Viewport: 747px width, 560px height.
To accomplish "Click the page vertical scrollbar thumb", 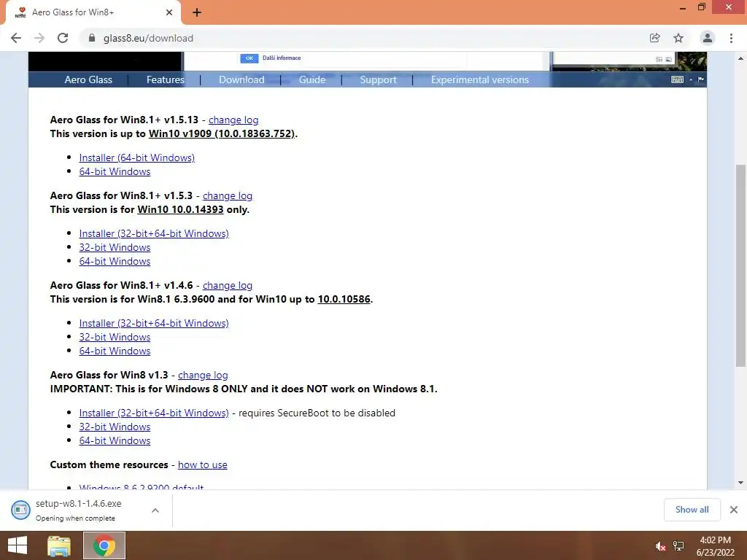I will 740,265.
